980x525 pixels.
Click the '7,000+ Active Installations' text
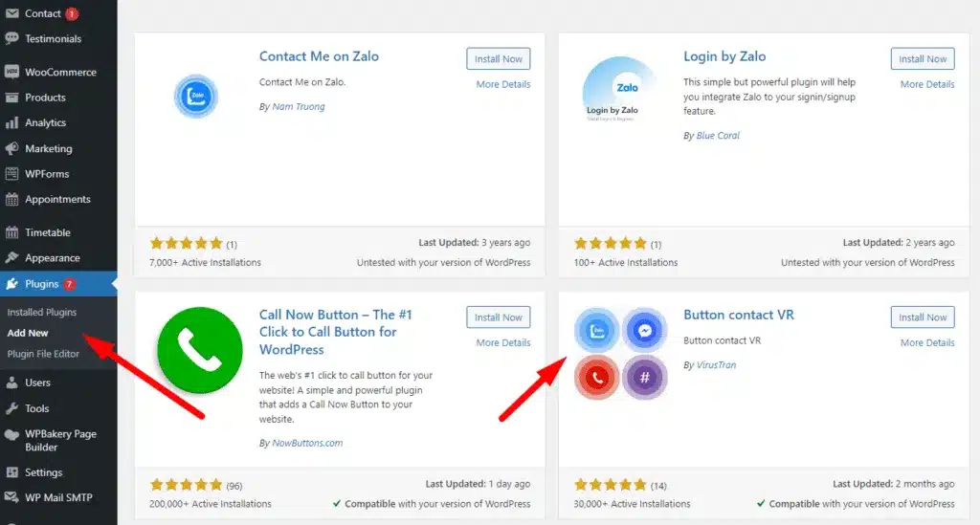click(x=205, y=263)
